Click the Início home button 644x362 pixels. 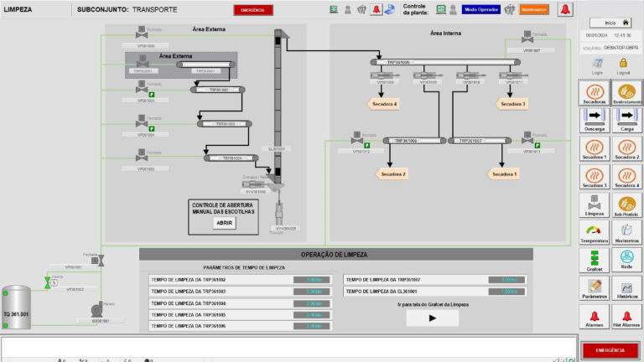click(x=610, y=23)
